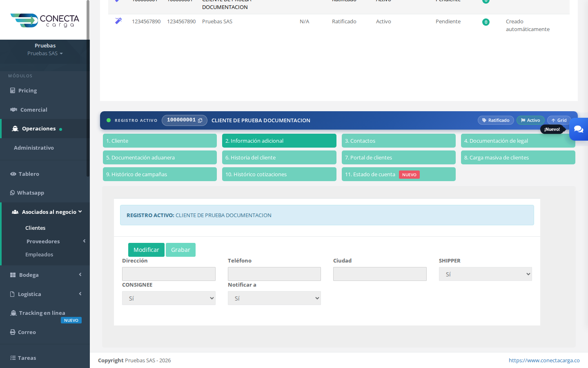Open 6. Historia del cliente tab

[x=279, y=157]
